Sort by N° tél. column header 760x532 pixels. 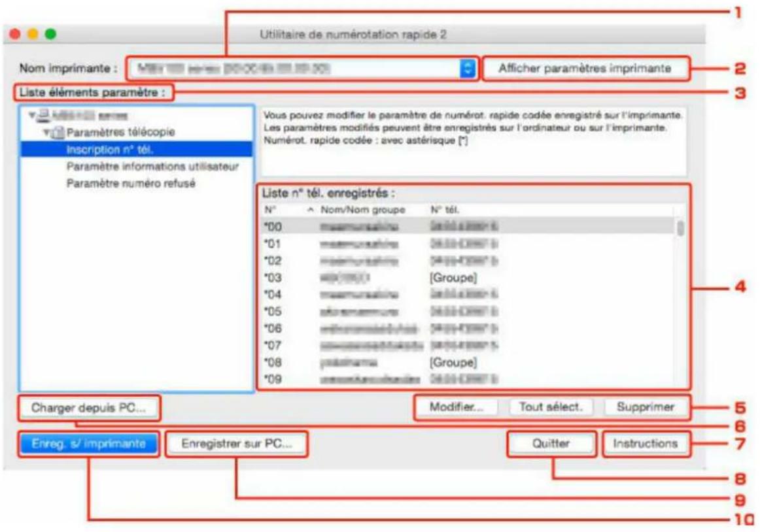550,210
